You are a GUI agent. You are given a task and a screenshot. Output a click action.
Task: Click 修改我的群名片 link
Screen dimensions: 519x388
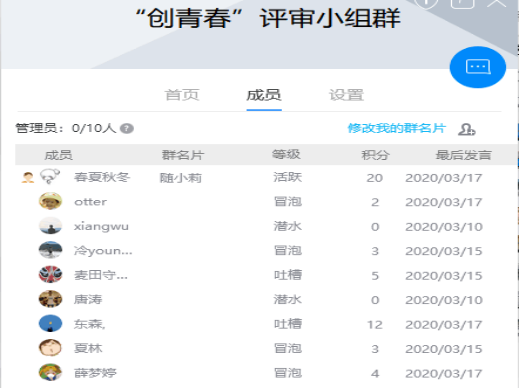pyautogui.click(x=397, y=128)
